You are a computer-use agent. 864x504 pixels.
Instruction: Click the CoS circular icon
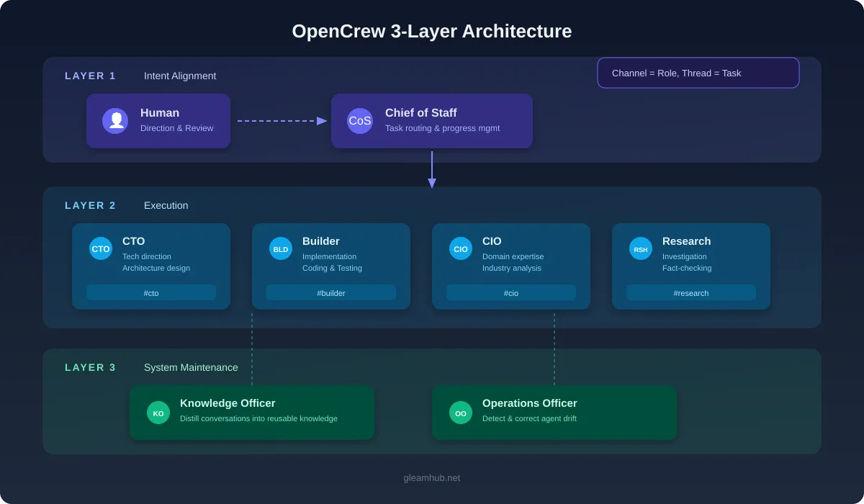360,120
